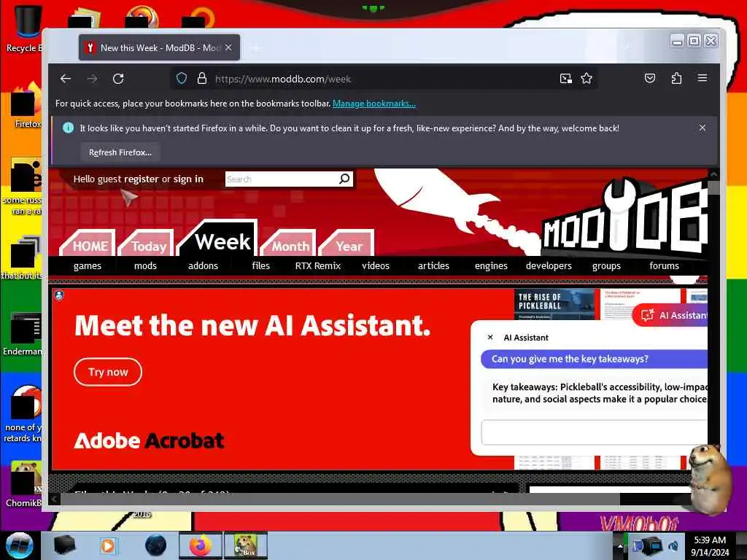The height and width of the screenshot is (560, 747).
Task: Switch to the Year tab
Action: (348, 245)
